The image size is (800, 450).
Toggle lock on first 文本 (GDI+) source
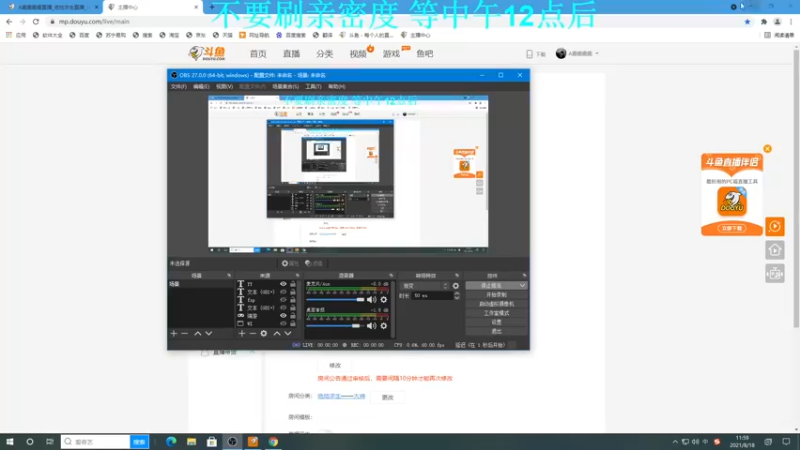[x=293, y=292]
